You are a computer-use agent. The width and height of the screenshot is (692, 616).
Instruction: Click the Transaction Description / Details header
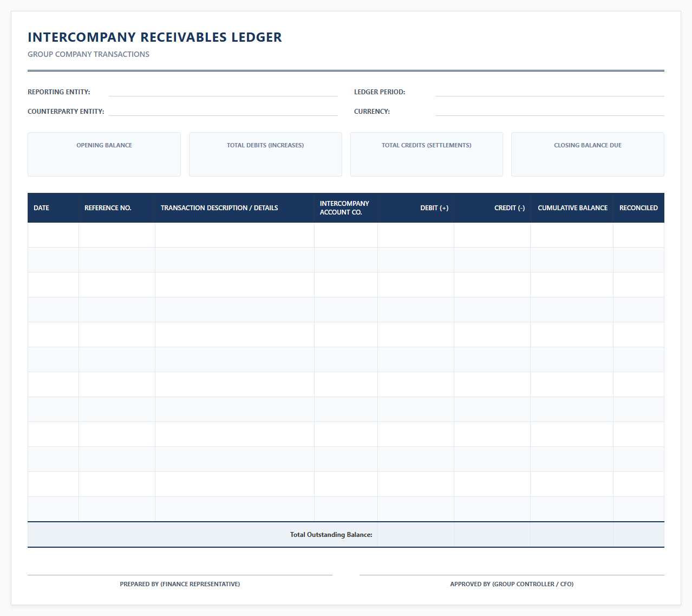[x=234, y=208]
